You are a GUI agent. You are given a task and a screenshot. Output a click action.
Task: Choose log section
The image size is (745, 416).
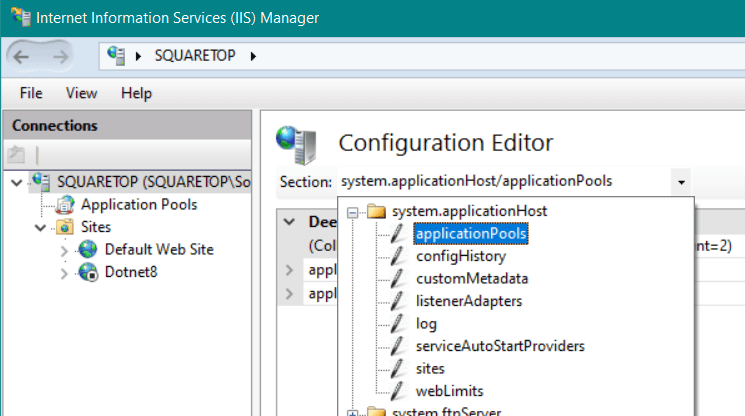tap(426, 324)
